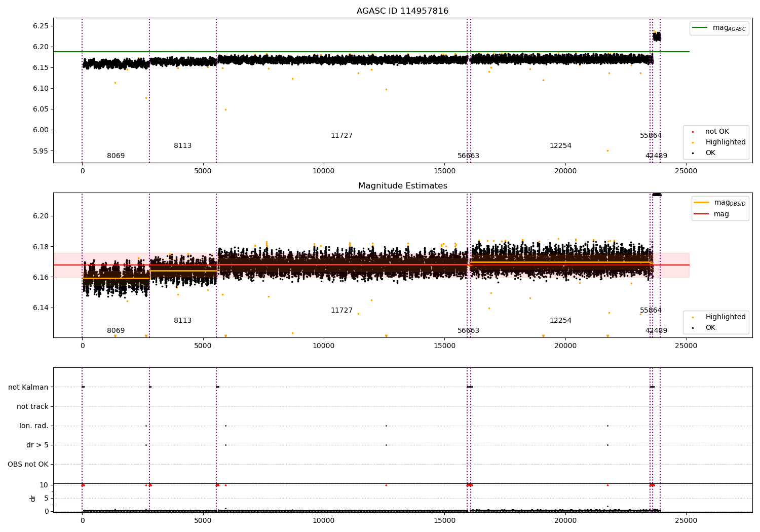The image size is (760, 532).
Task: Click obsid label 8113 in the AGASC ID plot
Action: click(x=182, y=146)
